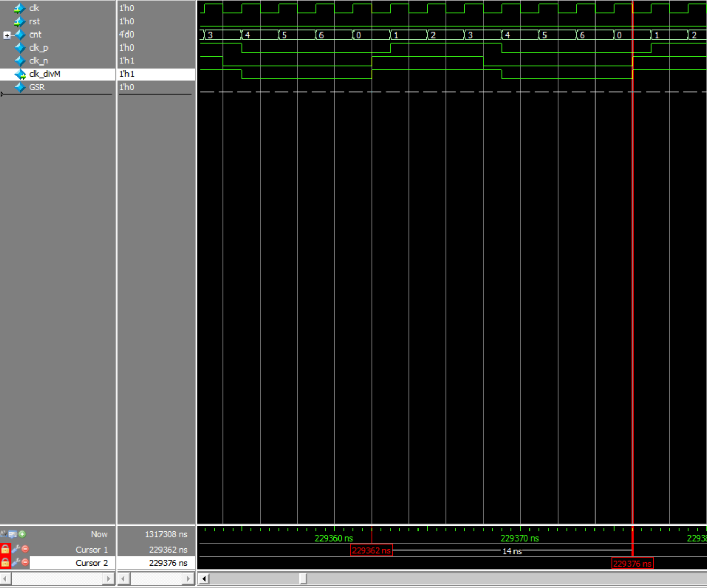Expand the cnt bus signal
This screenshot has height=588, width=707.
click(7, 35)
